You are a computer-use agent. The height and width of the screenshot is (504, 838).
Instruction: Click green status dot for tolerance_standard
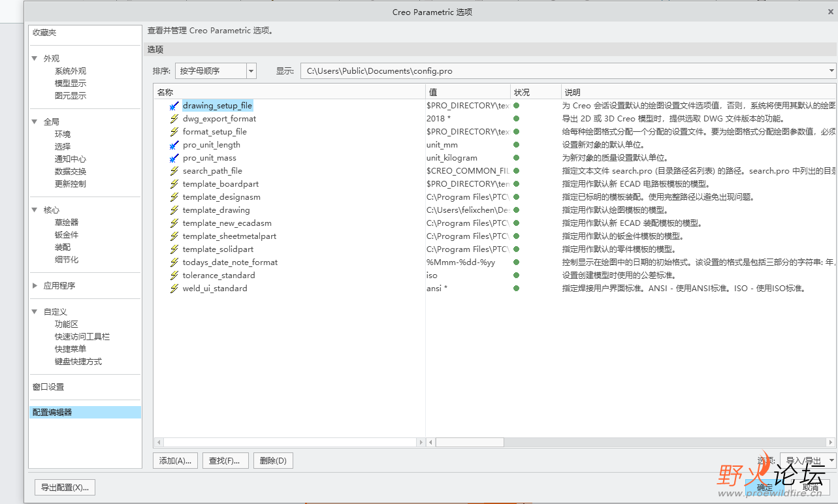click(x=516, y=275)
